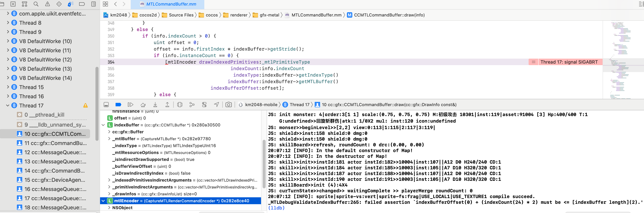This screenshot has height=213, width=644.
Task: Click Debug Memory Graph icon
Action: coord(192,105)
